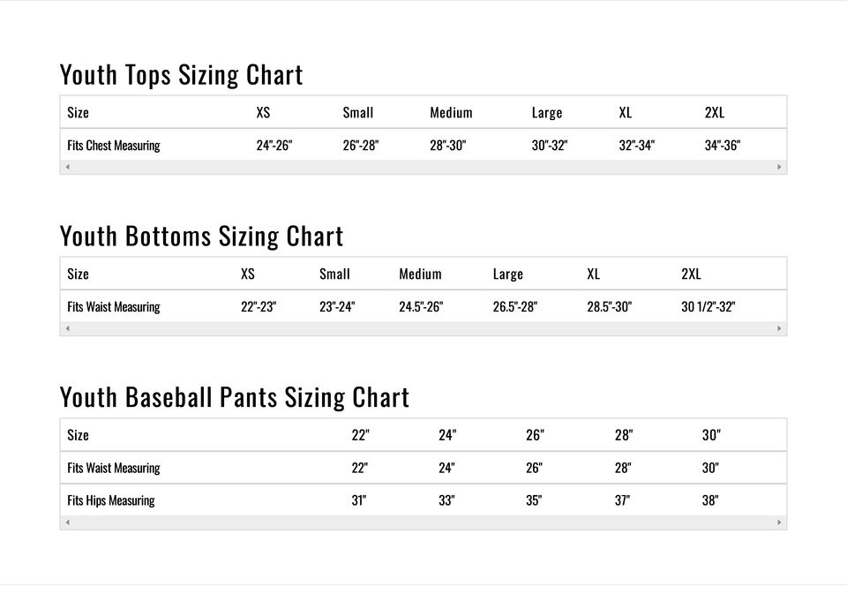Viewport: 847px width, 616px height.
Task: Click the Youth Baseball Pants Sizing Chart heading
Action: pos(234,398)
